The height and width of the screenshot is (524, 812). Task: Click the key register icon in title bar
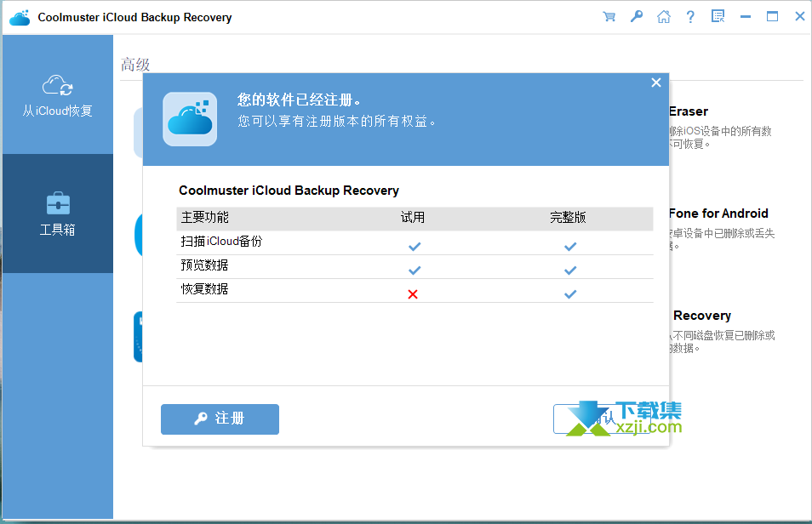point(637,16)
